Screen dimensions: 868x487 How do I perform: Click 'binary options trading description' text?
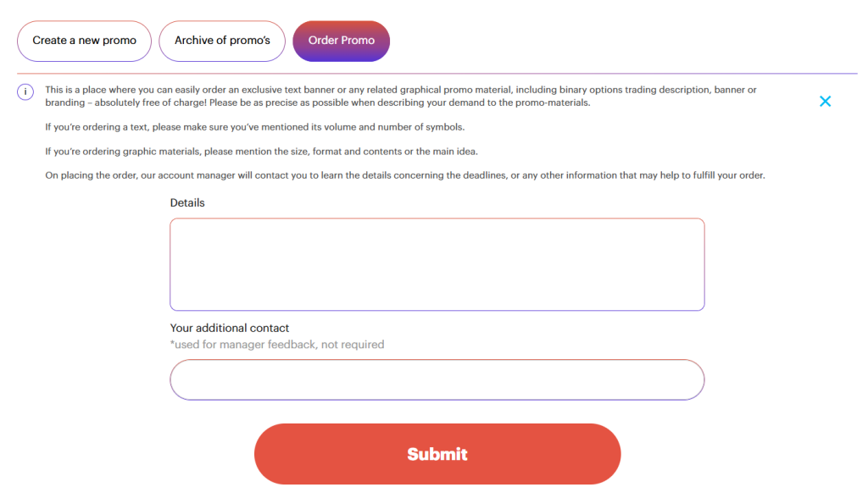point(636,90)
